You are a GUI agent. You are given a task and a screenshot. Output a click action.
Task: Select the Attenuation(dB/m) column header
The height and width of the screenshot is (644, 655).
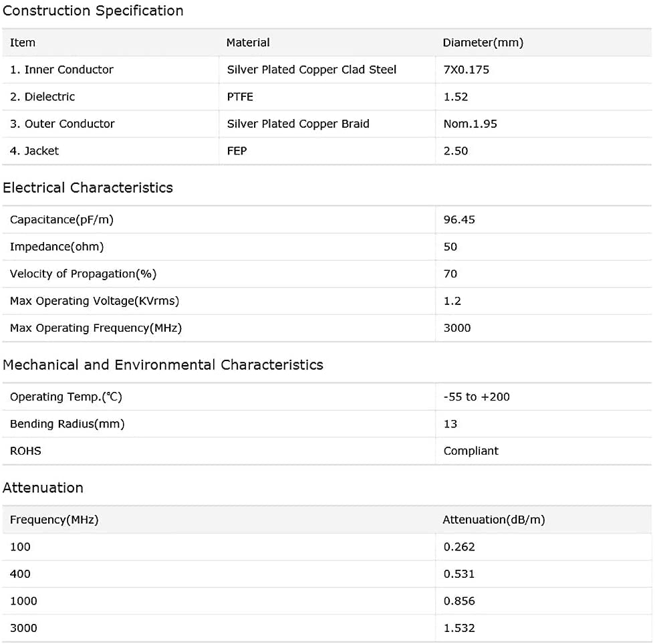(x=494, y=520)
